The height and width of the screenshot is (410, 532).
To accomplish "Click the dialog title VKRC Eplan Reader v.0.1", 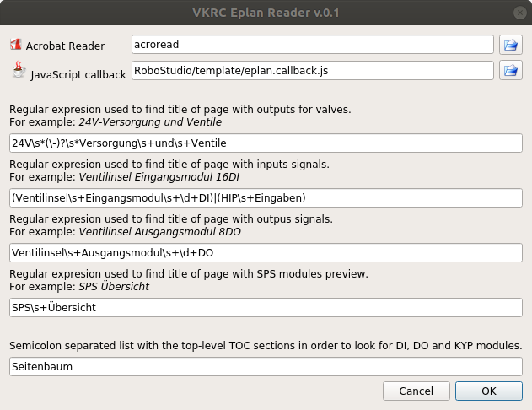I will click(x=266, y=13).
